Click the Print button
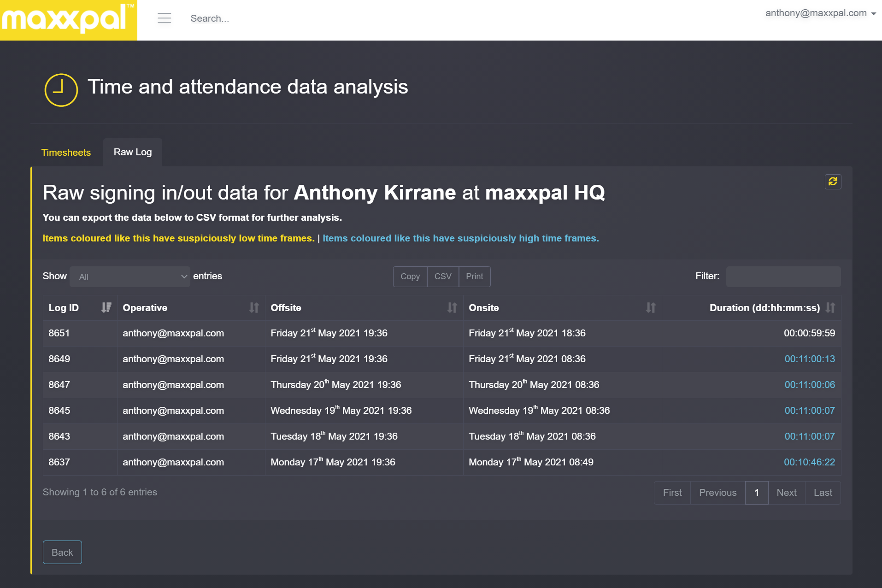The image size is (882, 588). [475, 276]
